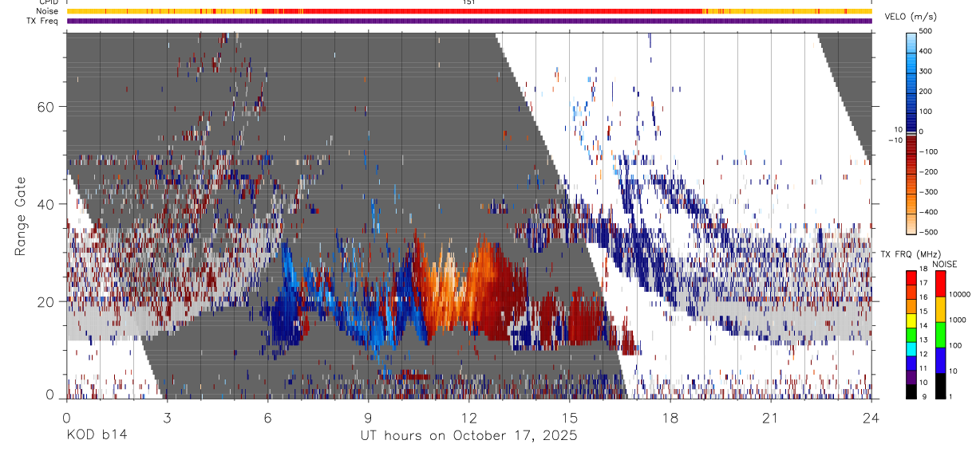Click the 16 tick on TX FRQ scale
The width and height of the screenshot is (980, 452).
click(x=925, y=299)
